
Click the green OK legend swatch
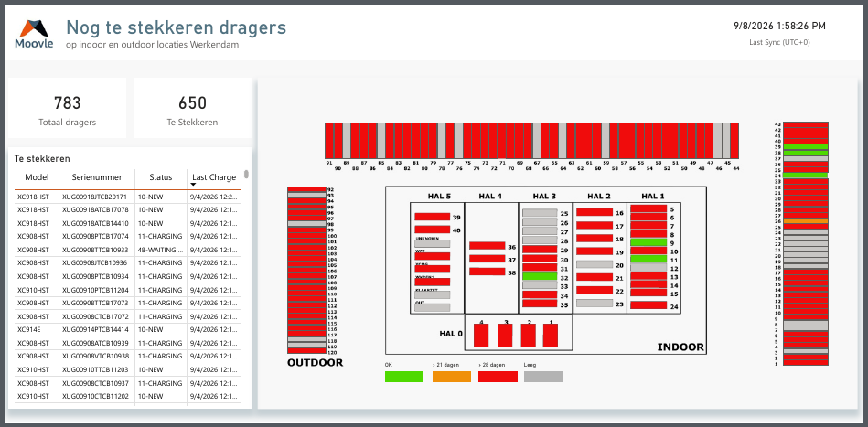coord(404,377)
